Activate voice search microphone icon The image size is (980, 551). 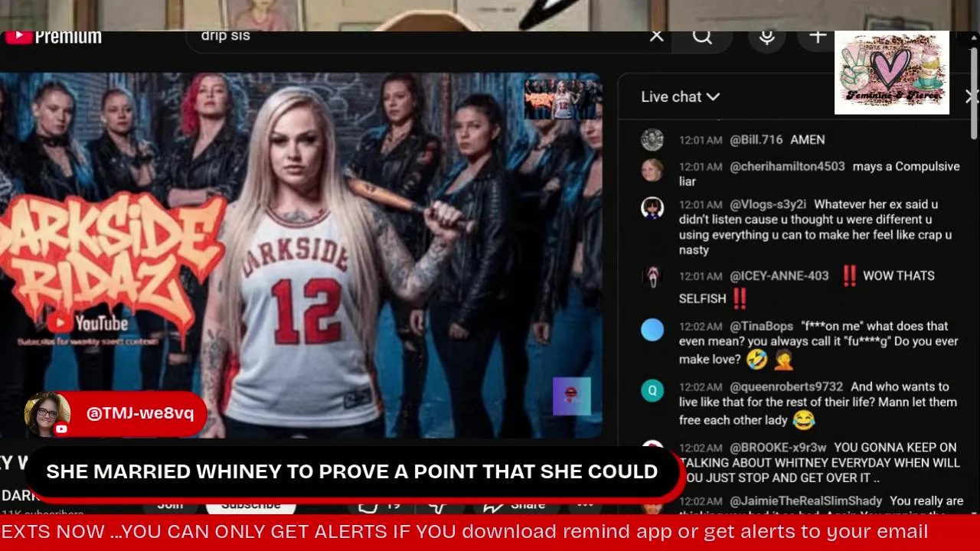pyautogui.click(x=767, y=37)
